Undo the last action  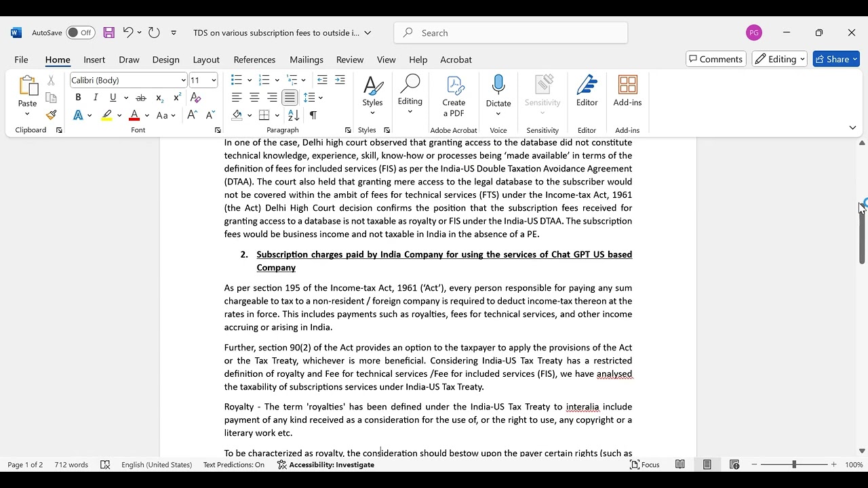tap(127, 33)
